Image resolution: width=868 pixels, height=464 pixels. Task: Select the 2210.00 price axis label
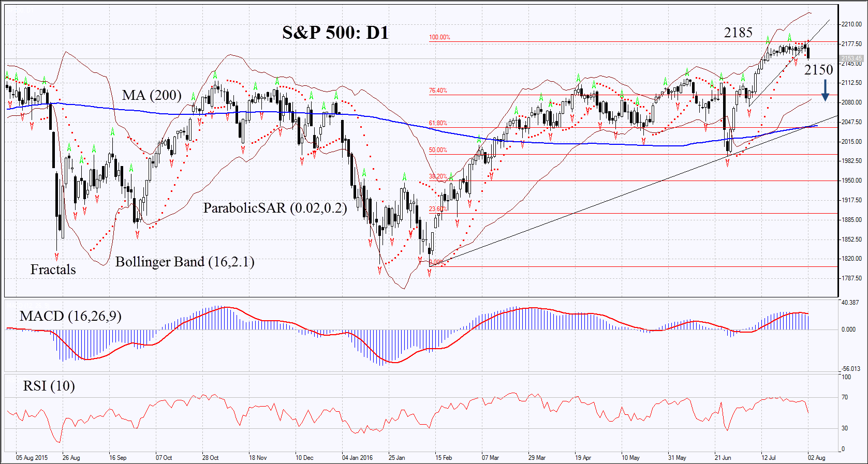851,24
